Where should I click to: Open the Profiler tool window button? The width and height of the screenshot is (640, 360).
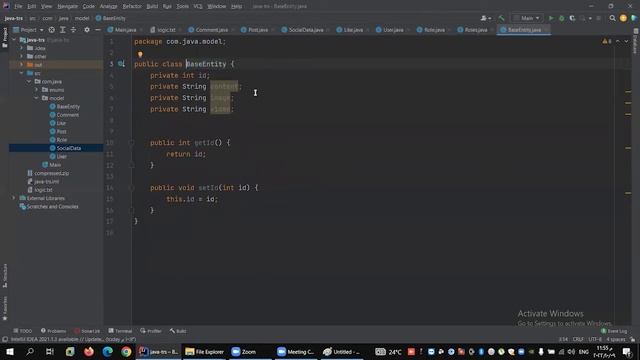[x=151, y=331]
